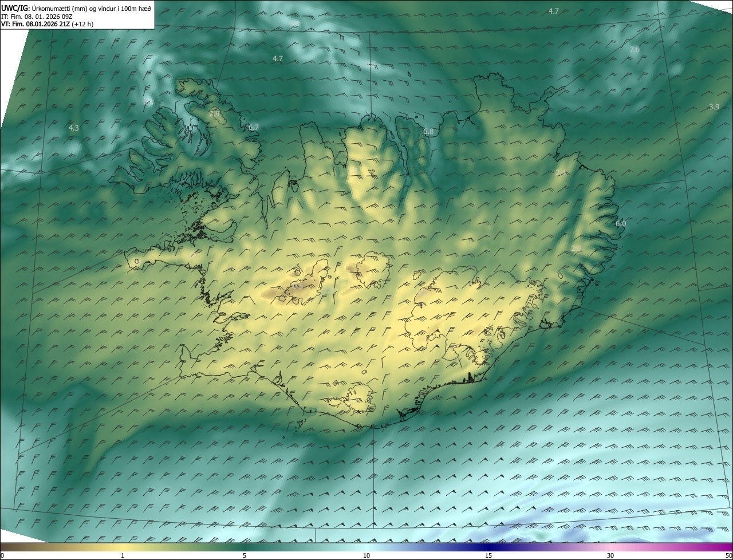Viewport: 733px width, 560px height.
Task: Click the 30 tick on the color scale
Action: point(610,555)
